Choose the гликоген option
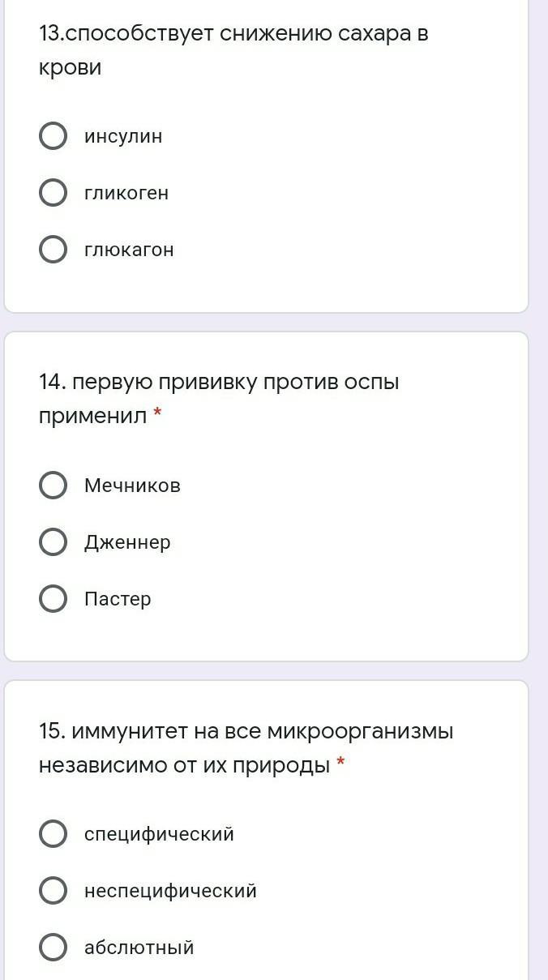This screenshot has height=980, width=548. coord(54,193)
